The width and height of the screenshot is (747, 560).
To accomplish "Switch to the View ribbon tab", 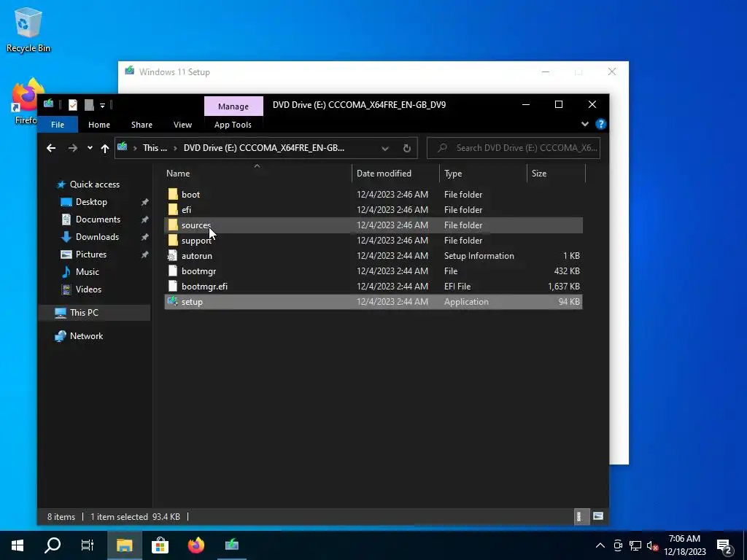I will coord(182,125).
